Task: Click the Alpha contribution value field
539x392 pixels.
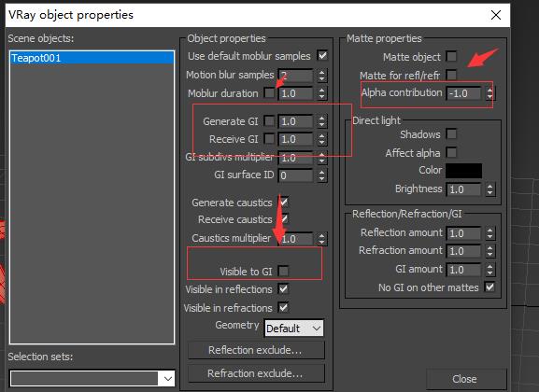Action: pyautogui.click(x=463, y=93)
